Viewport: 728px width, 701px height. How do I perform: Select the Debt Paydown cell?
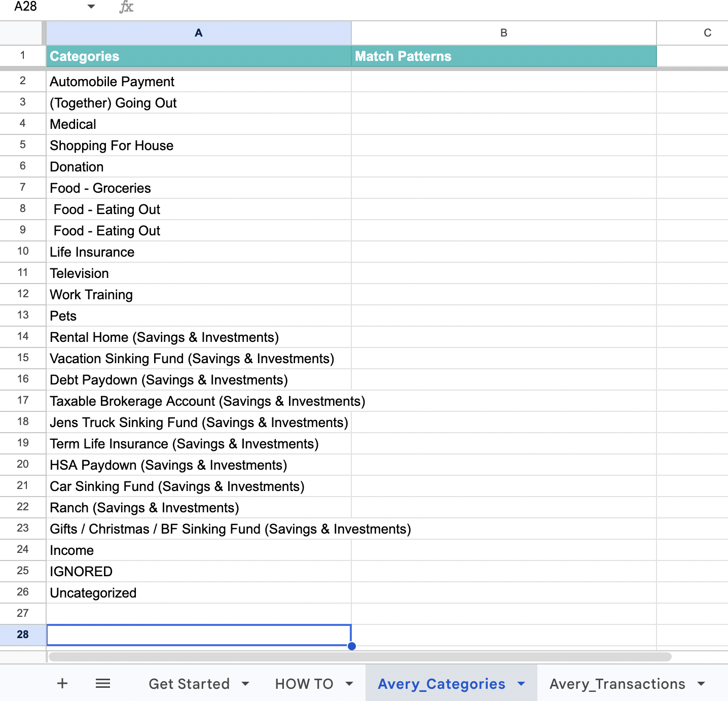tap(199, 379)
